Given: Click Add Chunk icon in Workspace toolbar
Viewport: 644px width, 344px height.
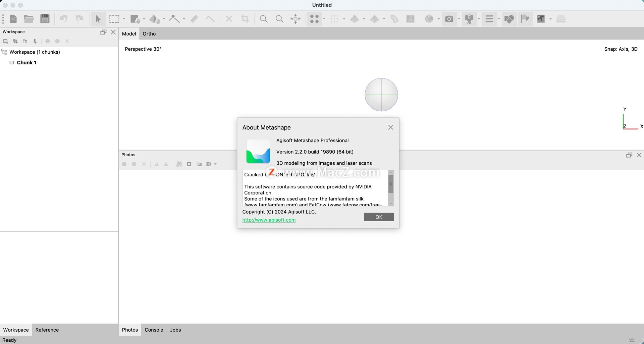Looking at the screenshot, I should tap(6, 41).
